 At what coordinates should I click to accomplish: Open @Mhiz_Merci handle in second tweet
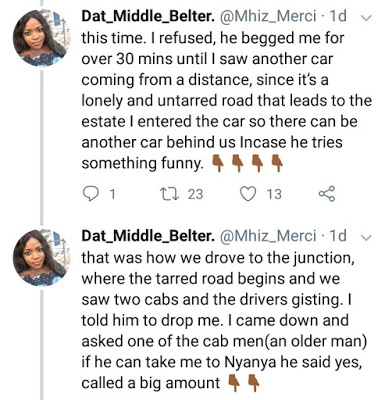tap(268, 236)
